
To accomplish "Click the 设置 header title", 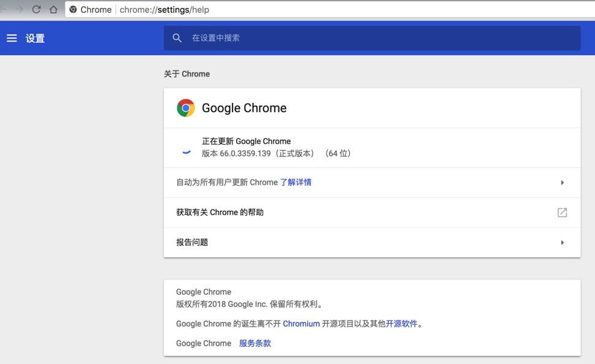I will [35, 38].
